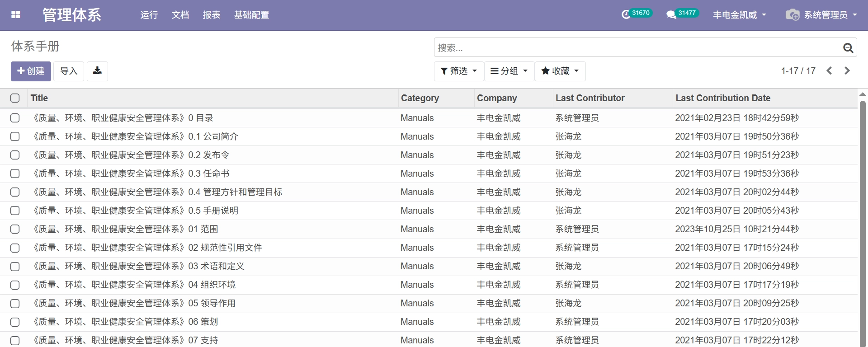Image resolution: width=868 pixels, height=347 pixels.
Task: Click date 2021年03月07日 20时09分25秒
Action: click(x=737, y=303)
